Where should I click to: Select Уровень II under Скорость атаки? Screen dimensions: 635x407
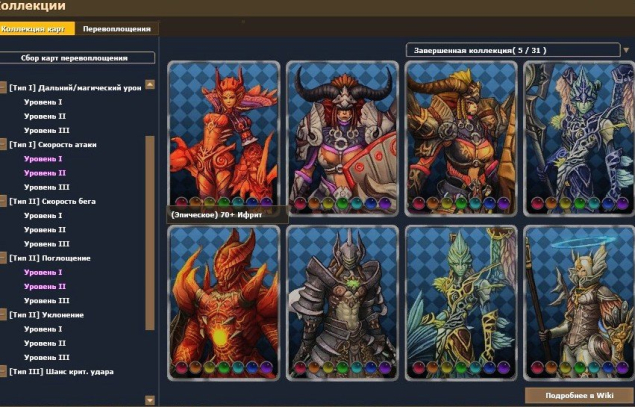point(44,173)
